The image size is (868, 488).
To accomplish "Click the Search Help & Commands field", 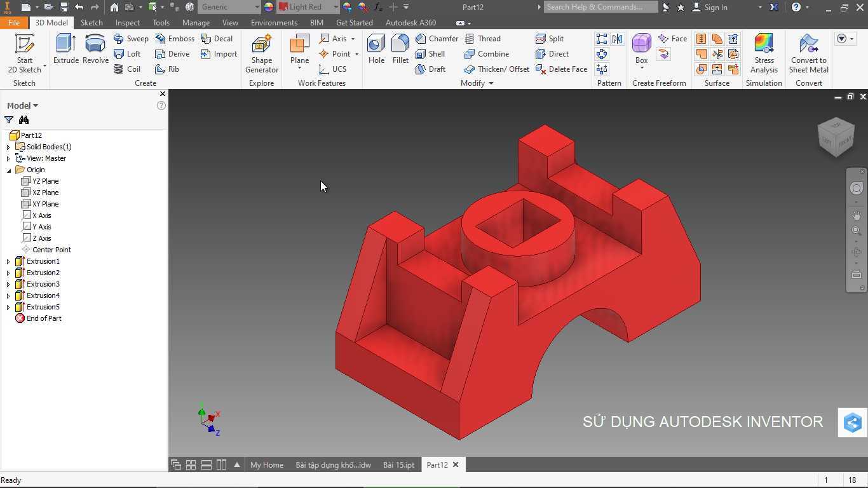I will [600, 7].
